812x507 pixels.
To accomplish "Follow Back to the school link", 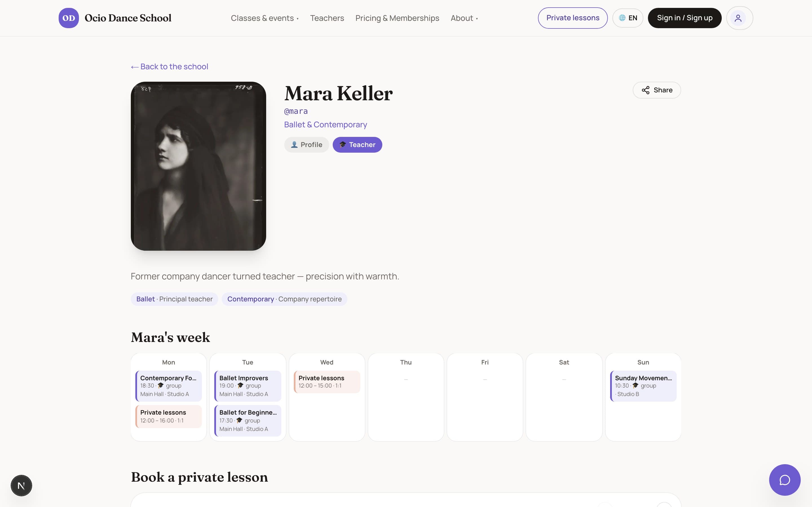I will point(169,67).
